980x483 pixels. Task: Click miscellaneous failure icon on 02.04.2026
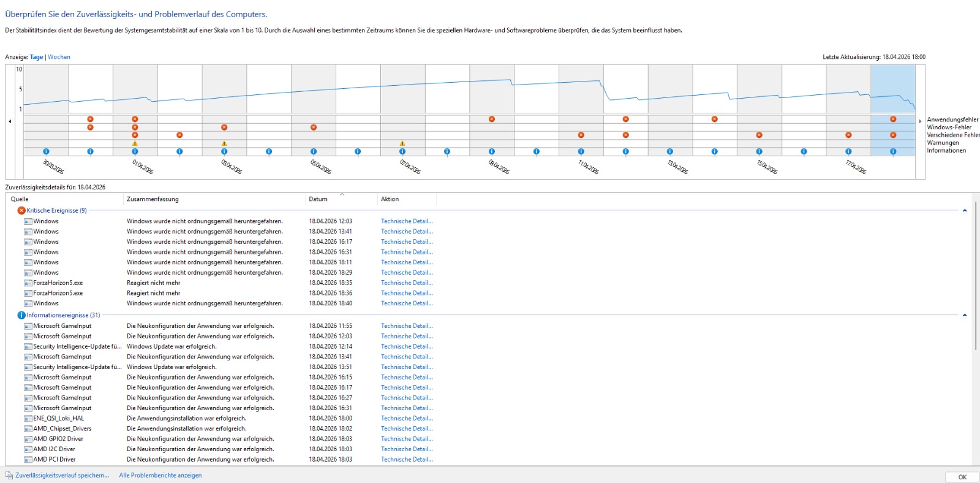179,135
